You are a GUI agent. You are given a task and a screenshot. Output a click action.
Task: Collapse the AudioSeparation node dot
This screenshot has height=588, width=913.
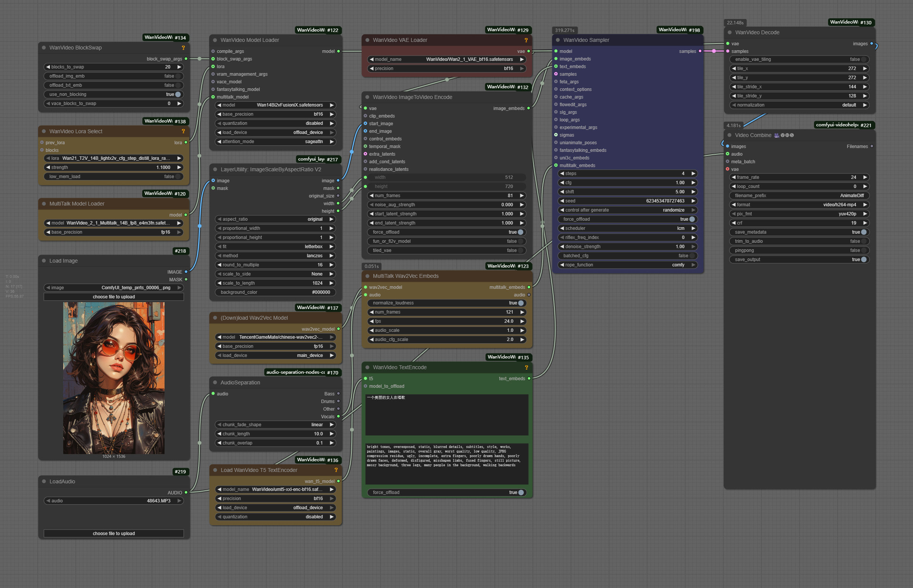[215, 382]
